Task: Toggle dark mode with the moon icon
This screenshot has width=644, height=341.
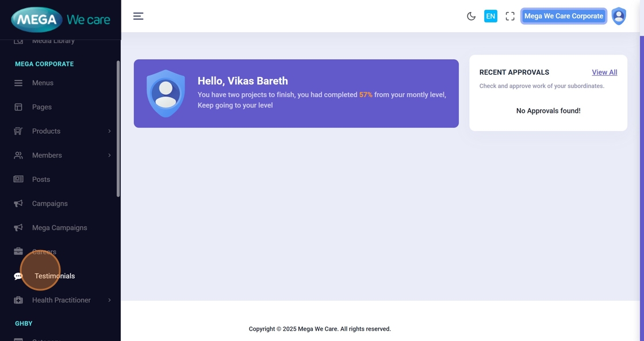Action: (471, 16)
